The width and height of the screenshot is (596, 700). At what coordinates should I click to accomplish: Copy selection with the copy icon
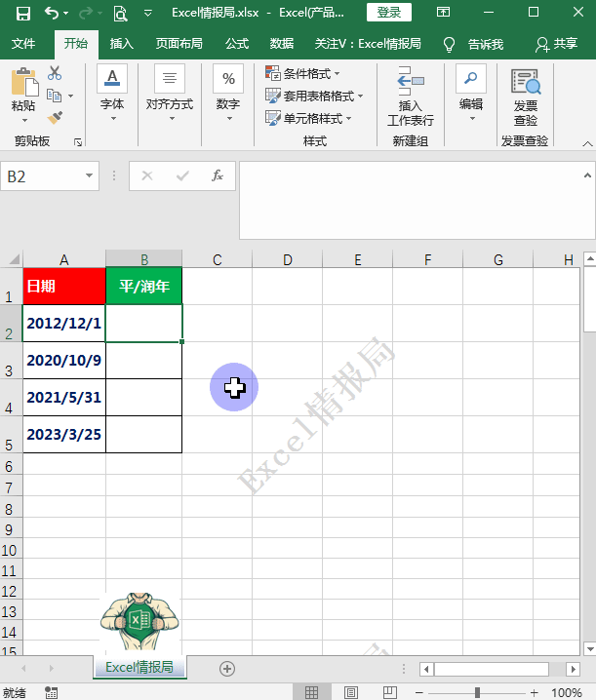[54, 96]
